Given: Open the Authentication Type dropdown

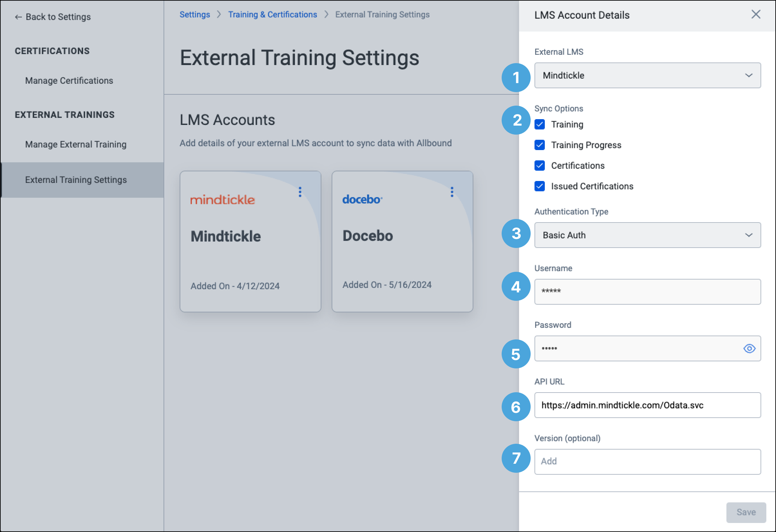Looking at the screenshot, I should point(648,235).
